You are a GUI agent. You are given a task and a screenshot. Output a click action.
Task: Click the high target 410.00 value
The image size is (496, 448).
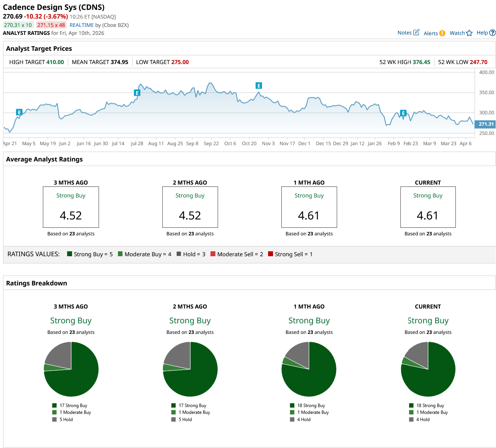(55, 62)
